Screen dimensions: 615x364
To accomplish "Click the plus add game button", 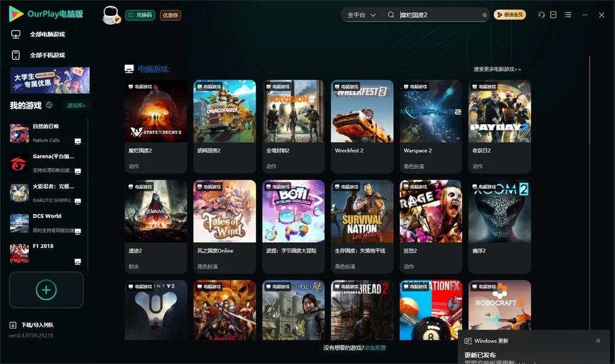I will tap(46, 290).
